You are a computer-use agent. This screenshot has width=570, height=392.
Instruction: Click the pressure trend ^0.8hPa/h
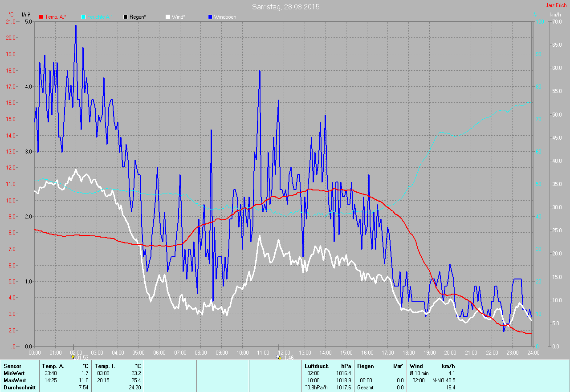point(316,387)
